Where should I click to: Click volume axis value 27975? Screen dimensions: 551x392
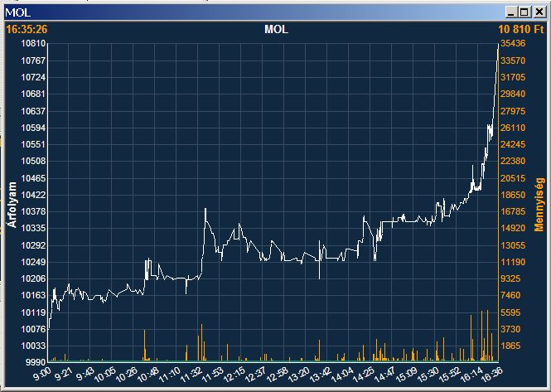(x=513, y=111)
